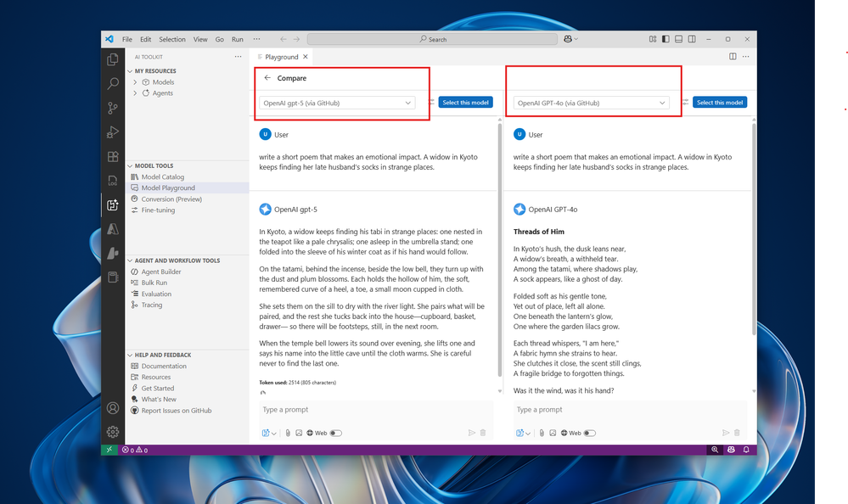848x504 pixels.
Task: Click the attach image icon in right pane
Action: (x=553, y=433)
